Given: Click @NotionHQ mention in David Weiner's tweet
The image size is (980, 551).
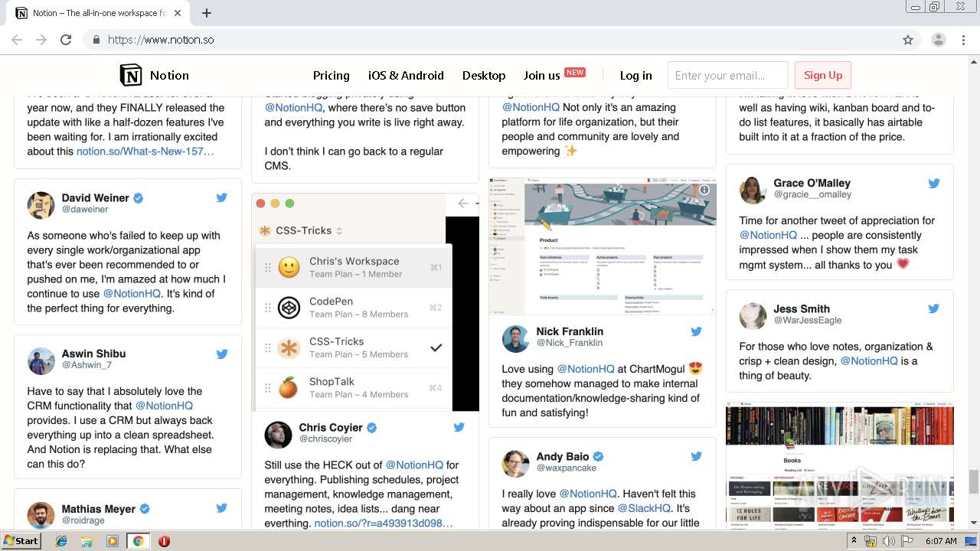Looking at the screenshot, I should [132, 294].
